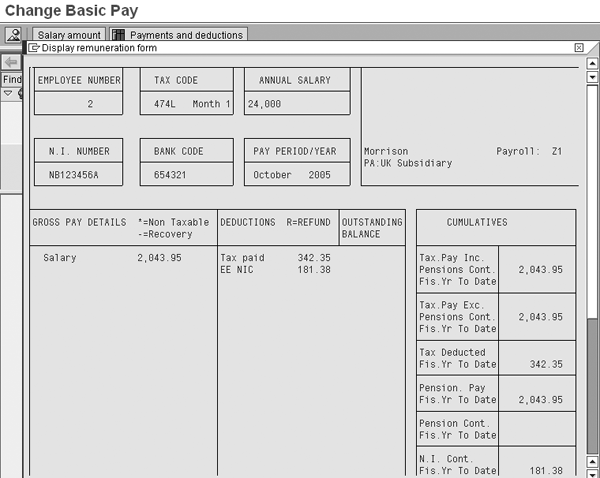
Task: Close the Display remuneration form dialog
Action: [x=579, y=47]
